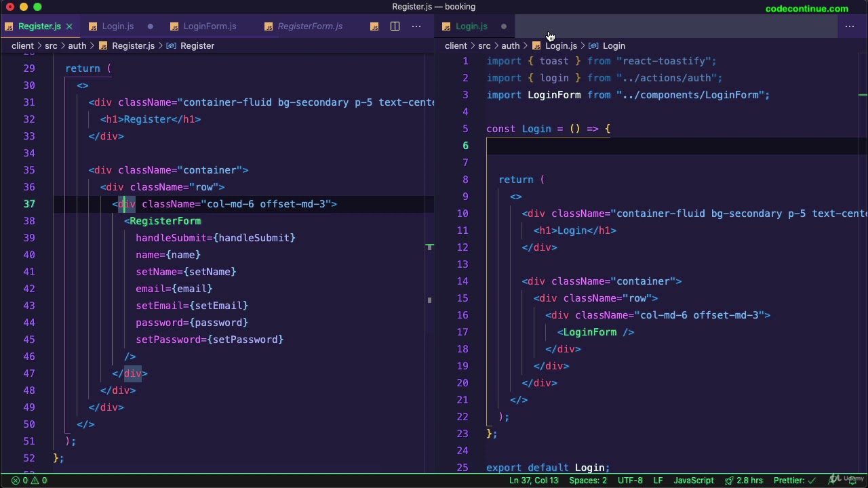Place cursor on empty line 6 in Login.js

(x=676, y=146)
